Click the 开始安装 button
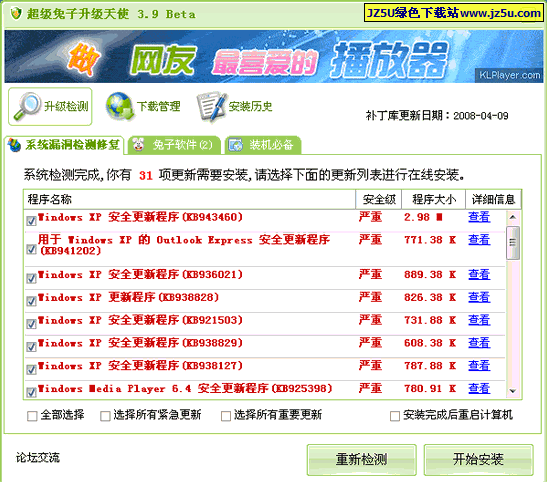This screenshot has height=482, width=547. click(478, 460)
